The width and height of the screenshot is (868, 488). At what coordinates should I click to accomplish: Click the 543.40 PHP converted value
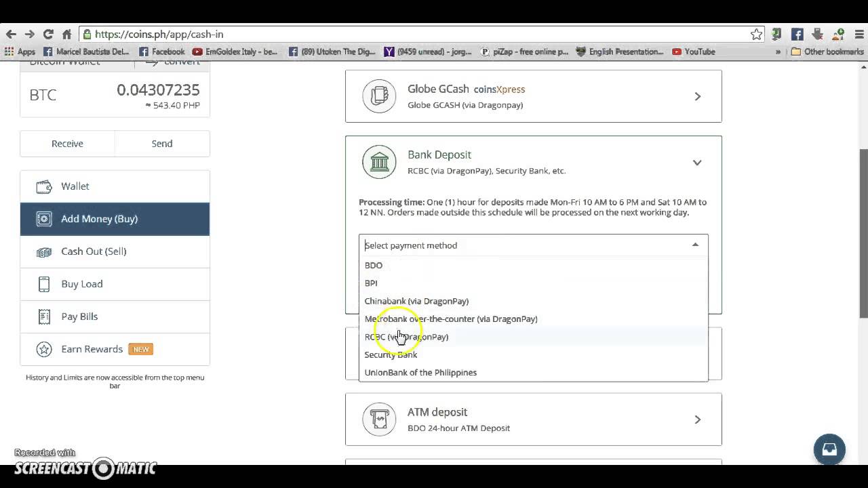pos(173,106)
